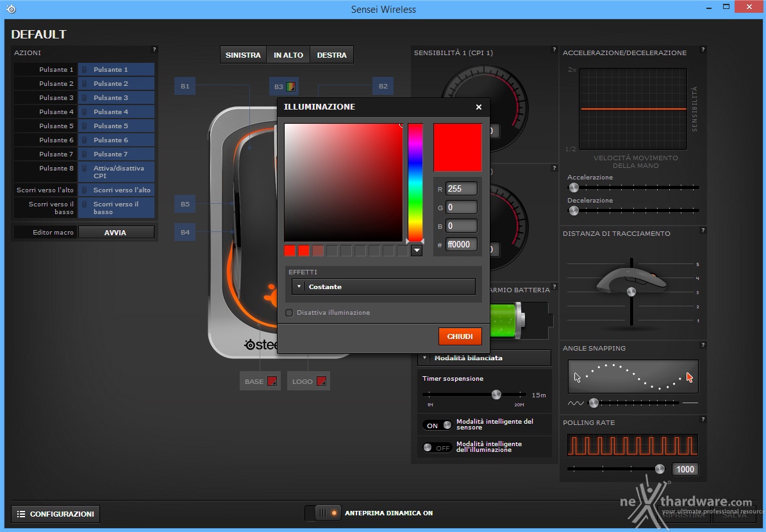766x532 pixels.
Task: Click the mouse icon in Pulsante 1 row
Action: point(85,69)
